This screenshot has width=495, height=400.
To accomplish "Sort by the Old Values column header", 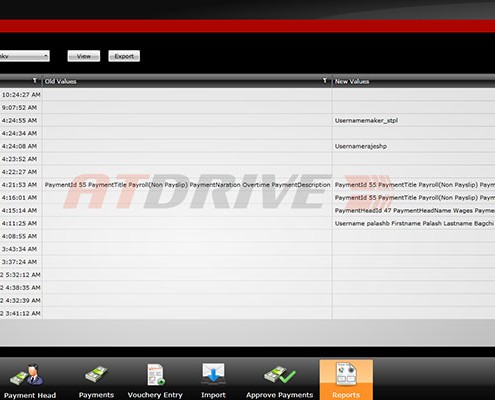I will [x=61, y=81].
